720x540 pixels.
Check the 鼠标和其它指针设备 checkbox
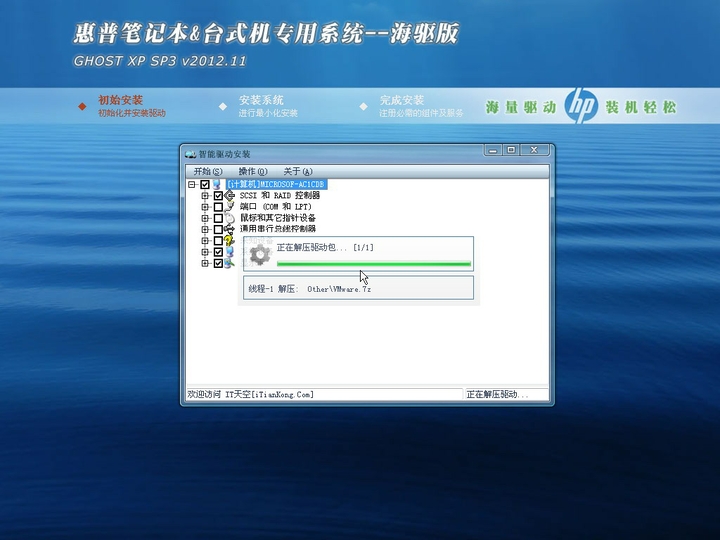218,218
